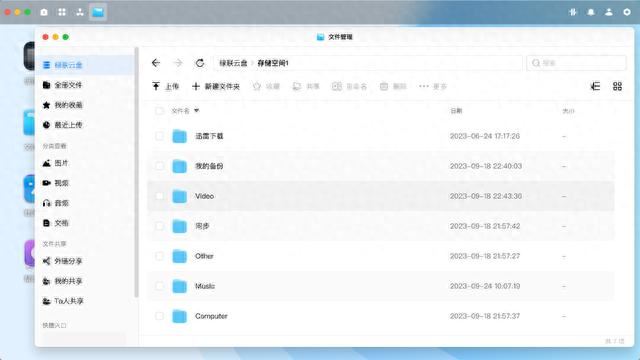Check the 迅雷下载 folder checkbox
The height and width of the screenshot is (360, 640).
click(159, 136)
